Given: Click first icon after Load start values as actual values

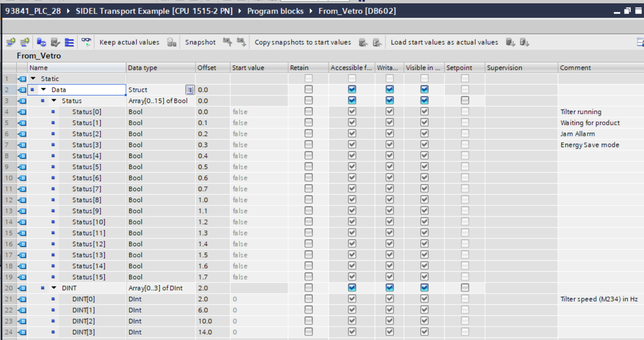Looking at the screenshot, I should point(510,42).
